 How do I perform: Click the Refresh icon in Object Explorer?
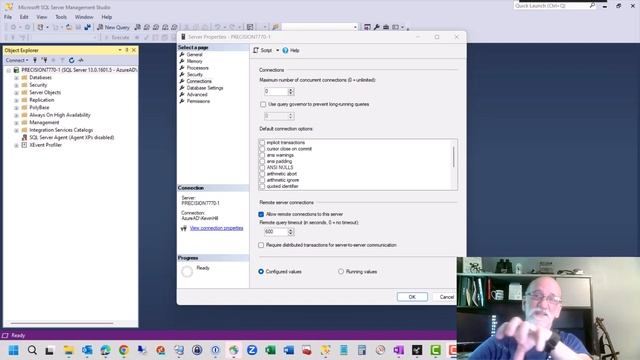(71, 60)
